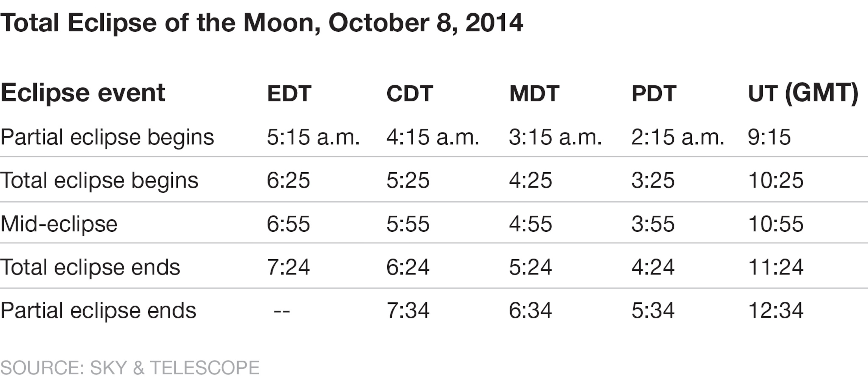Click the 12:34 UT partial eclipse end time

click(776, 310)
